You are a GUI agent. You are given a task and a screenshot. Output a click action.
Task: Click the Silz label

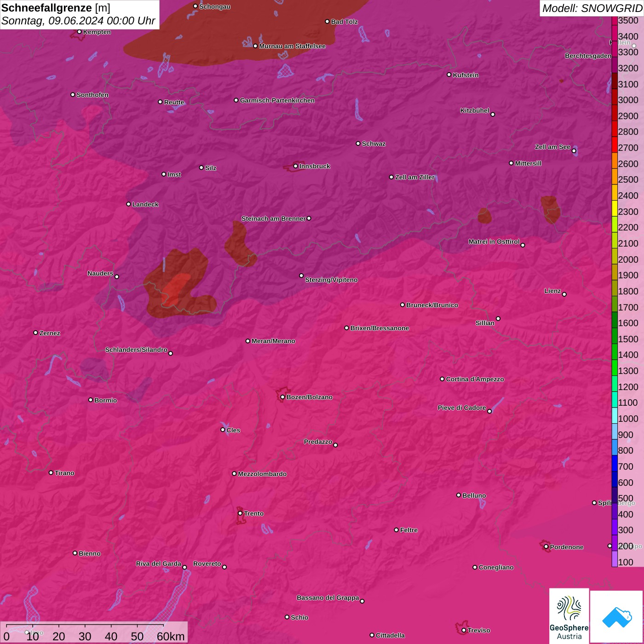tap(211, 168)
